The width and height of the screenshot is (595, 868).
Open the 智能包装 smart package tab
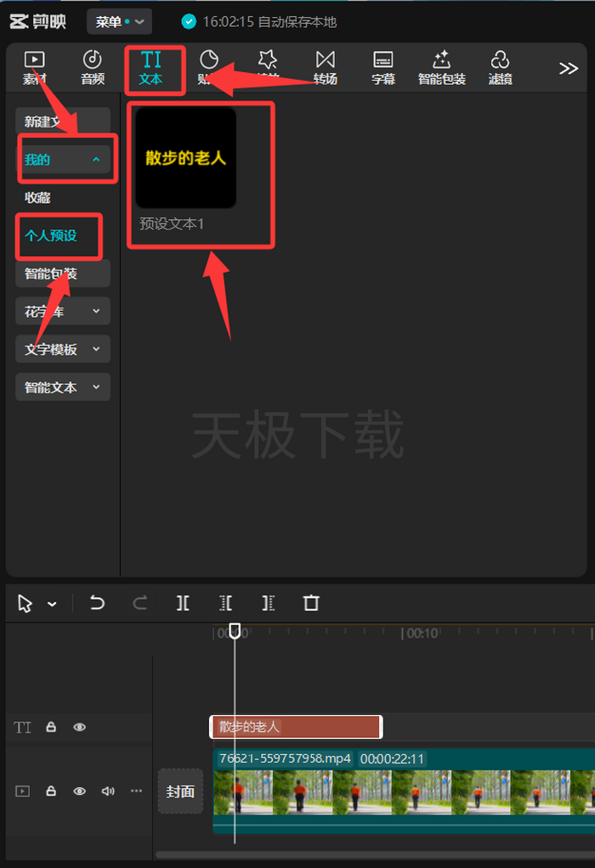[x=441, y=68]
